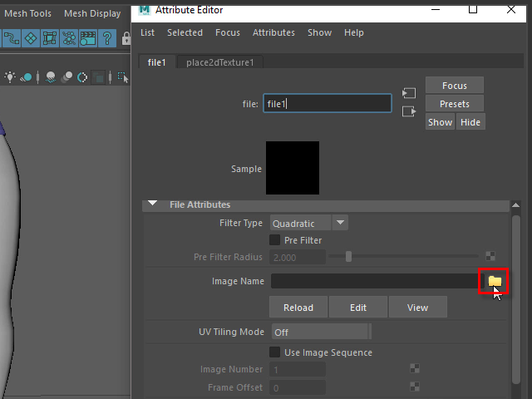532x399 pixels.
Task: Click the Presets button
Action: (454, 104)
